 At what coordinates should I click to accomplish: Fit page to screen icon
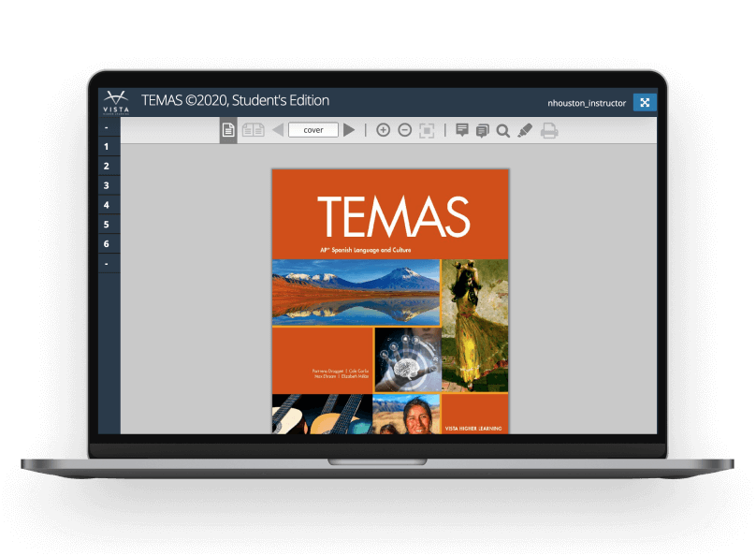point(427,131)
